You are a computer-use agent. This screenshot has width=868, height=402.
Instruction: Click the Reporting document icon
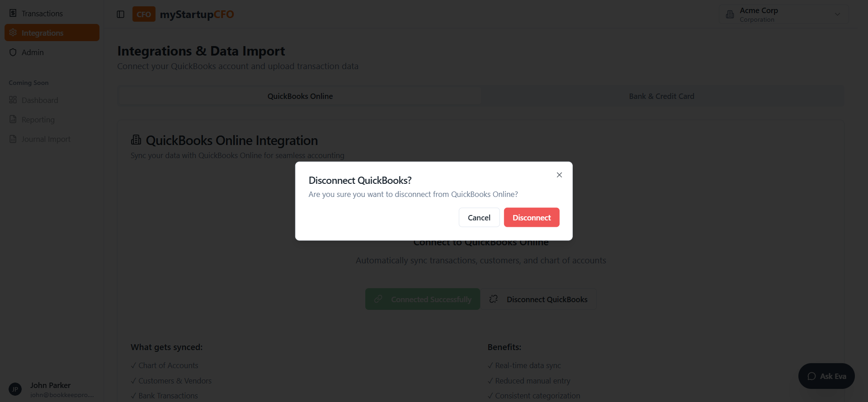click(13, 119)
